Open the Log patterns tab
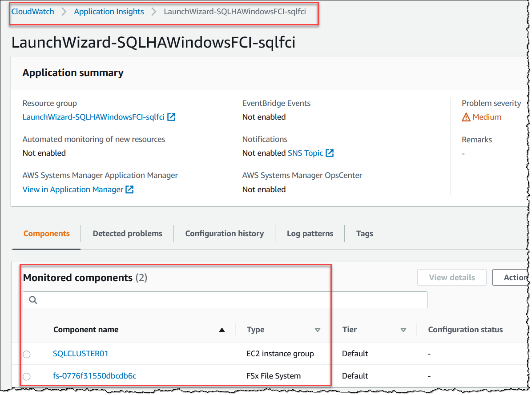 coord(310,233)
